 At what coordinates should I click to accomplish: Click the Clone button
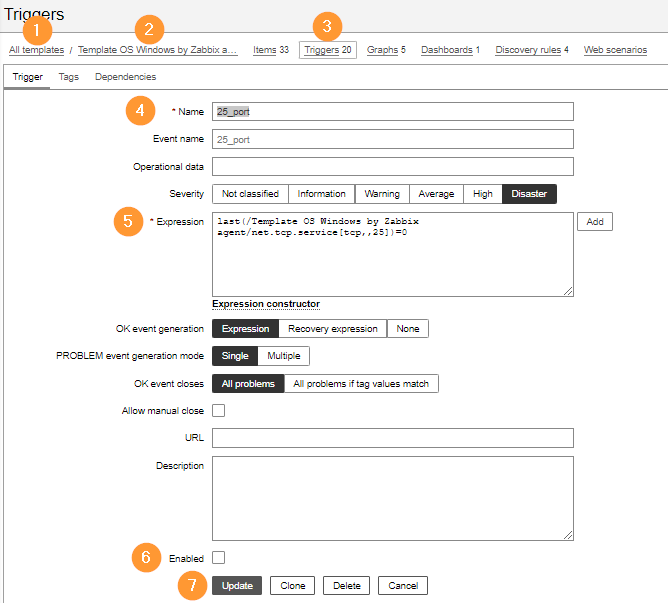292,586
